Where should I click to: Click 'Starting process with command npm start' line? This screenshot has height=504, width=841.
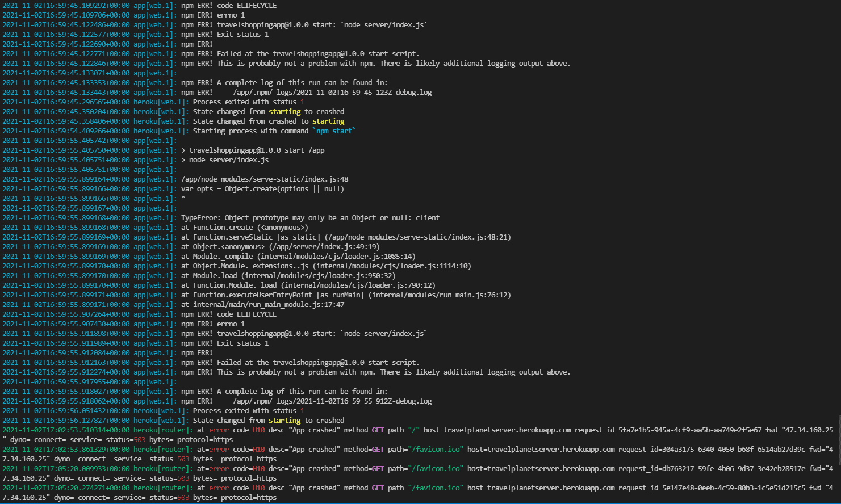pyautogui.click(x=179, y=131)
